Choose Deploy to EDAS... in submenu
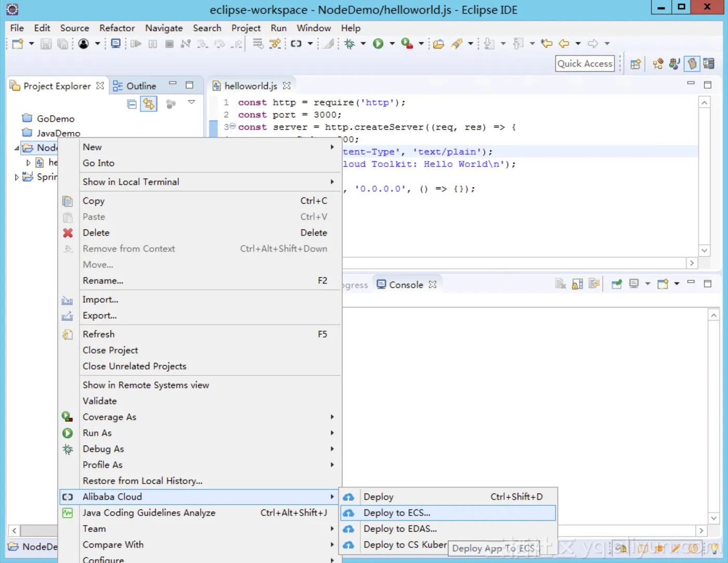 448,529
